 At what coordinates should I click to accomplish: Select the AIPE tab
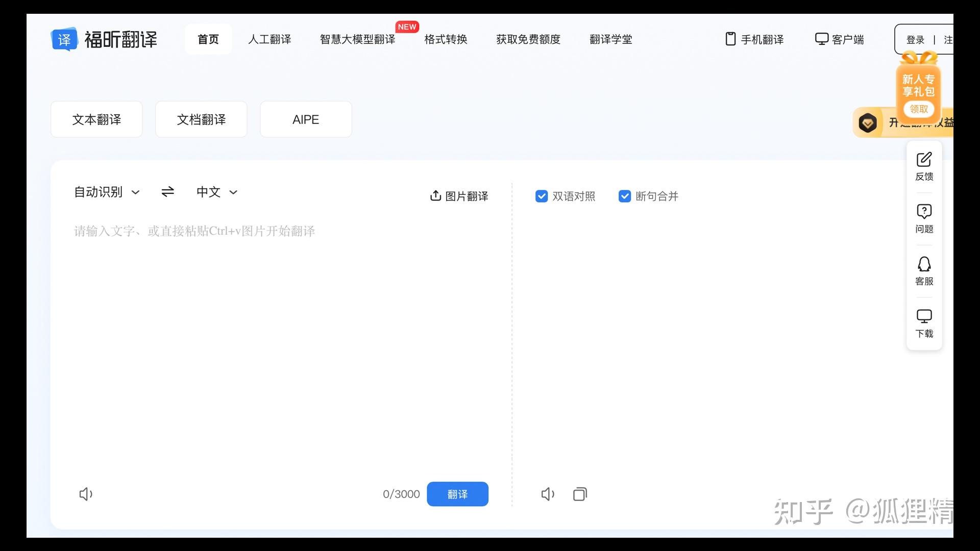pyautogui.click(x=306, y=119)
